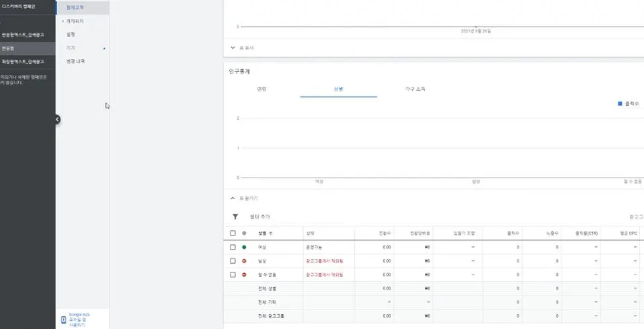The height and width of the screenshot is (329, 644).
Task: Click the 상태 column header
Action: coord(310,233)
